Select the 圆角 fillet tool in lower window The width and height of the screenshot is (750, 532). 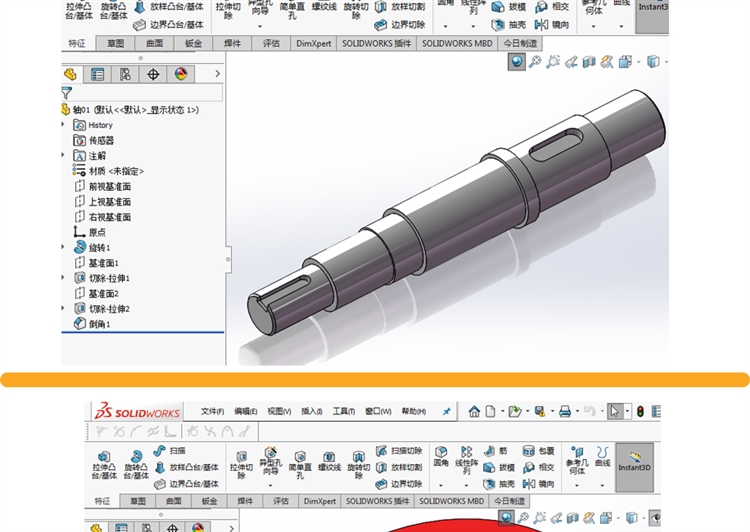coord(441,456)
